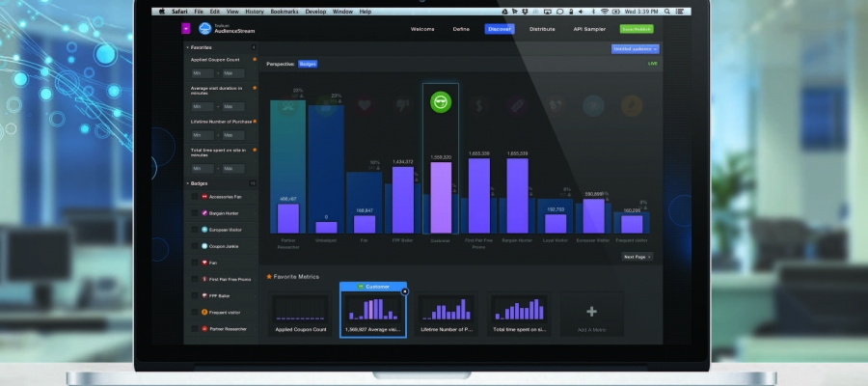
Task: Click the green Customer badge icon
Action: 441,101
